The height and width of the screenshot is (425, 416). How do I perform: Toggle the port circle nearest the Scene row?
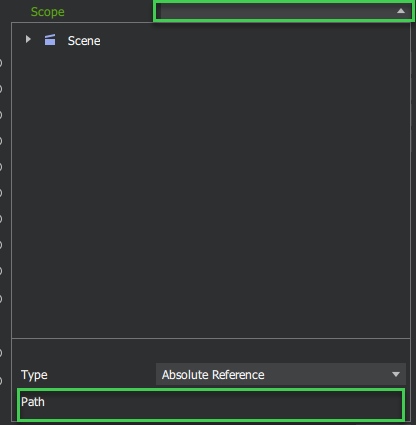pyautogui.click(x=1, y=63)
